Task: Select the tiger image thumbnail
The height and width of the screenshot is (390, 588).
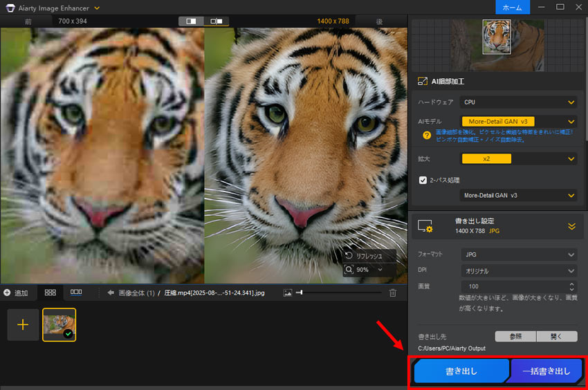Action: 59,325
